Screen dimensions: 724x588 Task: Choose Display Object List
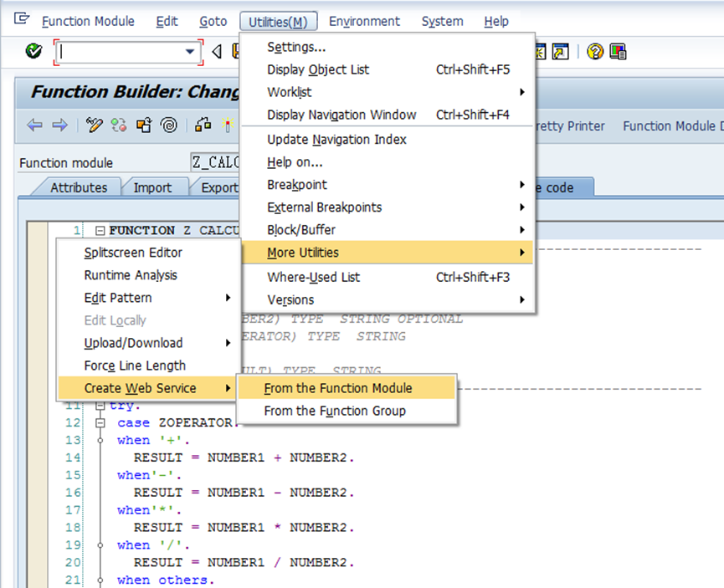(388, 69)
